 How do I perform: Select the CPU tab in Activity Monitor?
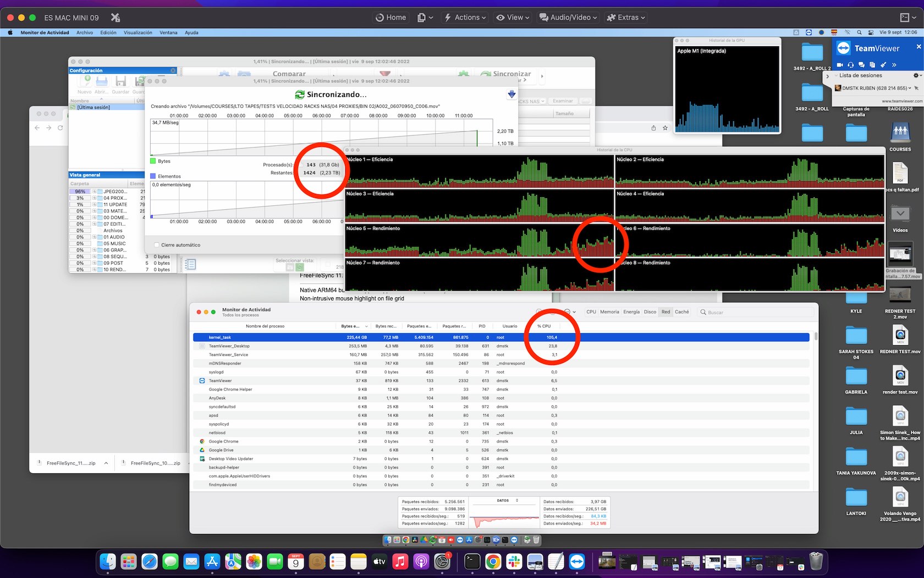click(591, 312)
